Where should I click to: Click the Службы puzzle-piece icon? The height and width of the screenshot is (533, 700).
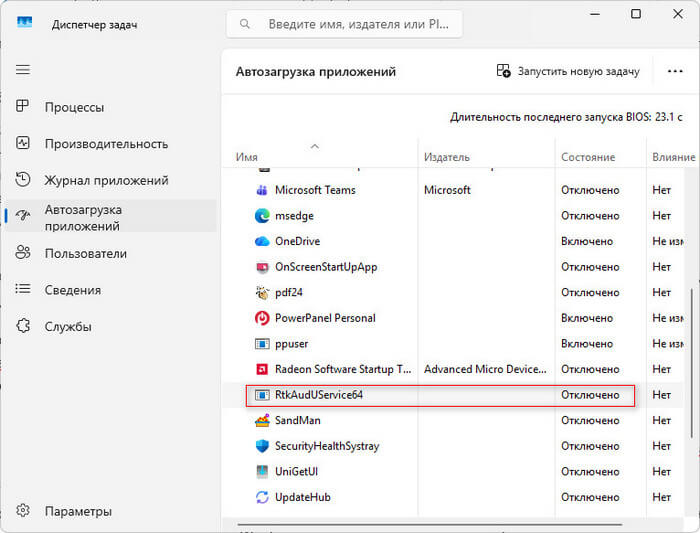click(23, 326)
